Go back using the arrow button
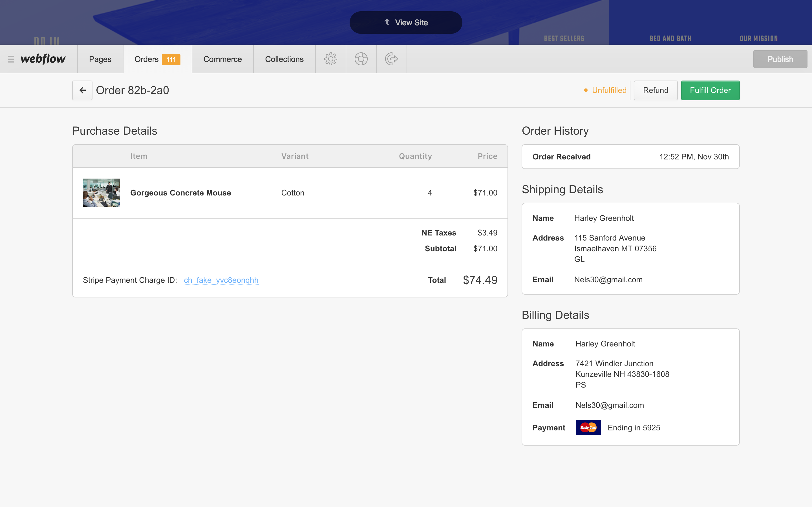This screenshot has height=507, width=812. coord(82,90)
